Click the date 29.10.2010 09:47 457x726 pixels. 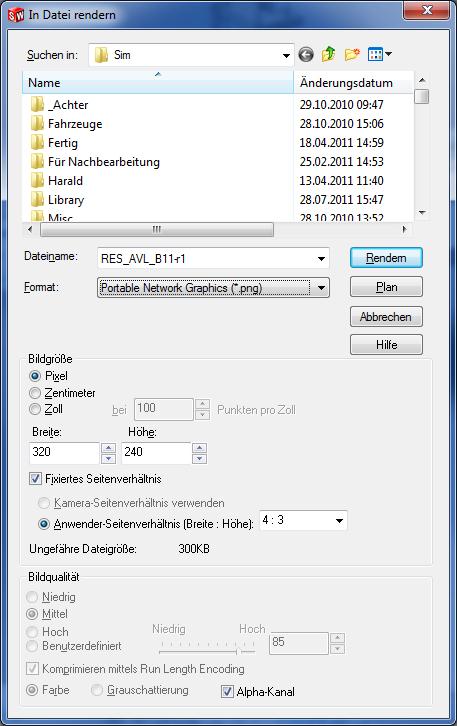point(341,105)
